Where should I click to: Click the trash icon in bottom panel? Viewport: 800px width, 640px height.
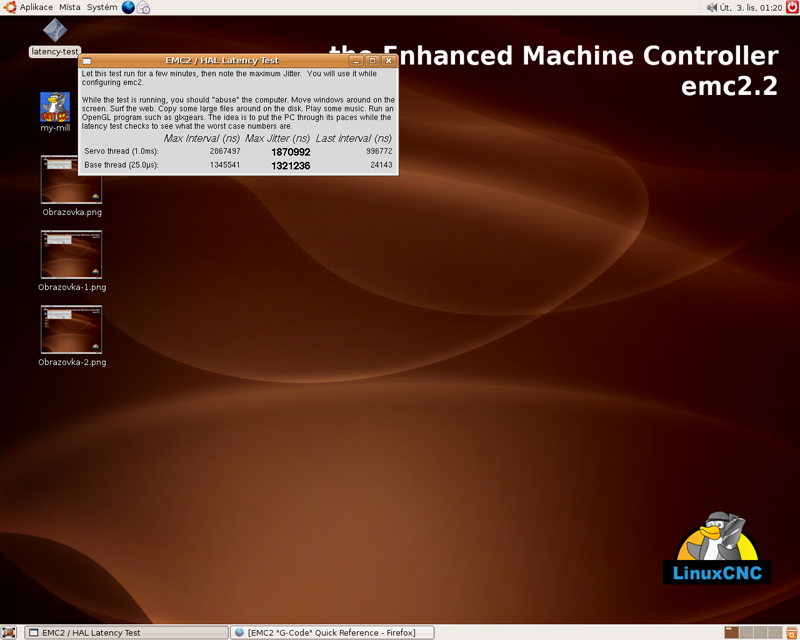791,632
